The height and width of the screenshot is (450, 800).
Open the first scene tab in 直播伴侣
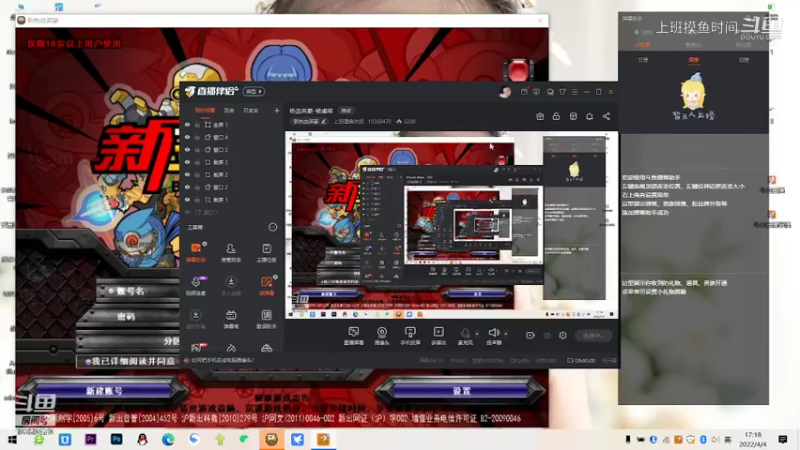[205, 110]
